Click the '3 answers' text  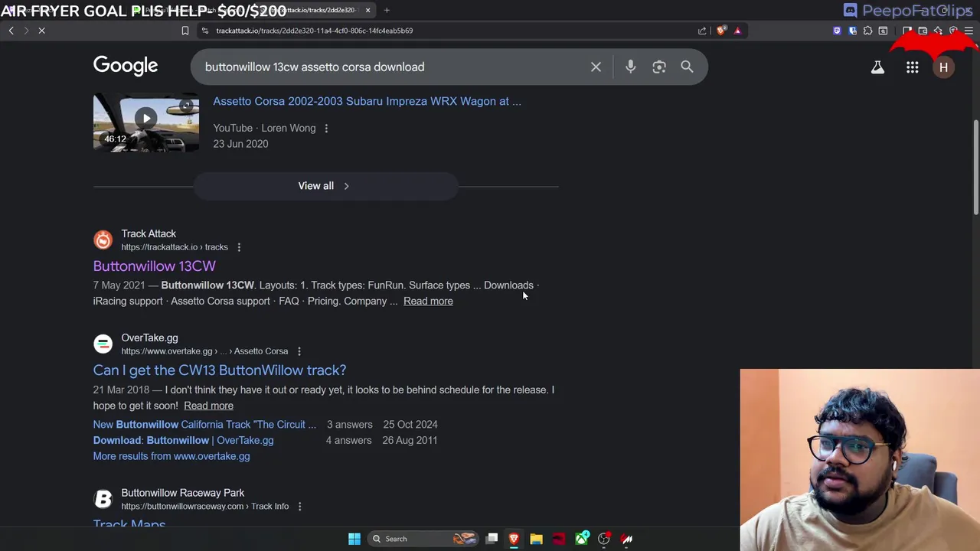350,424
